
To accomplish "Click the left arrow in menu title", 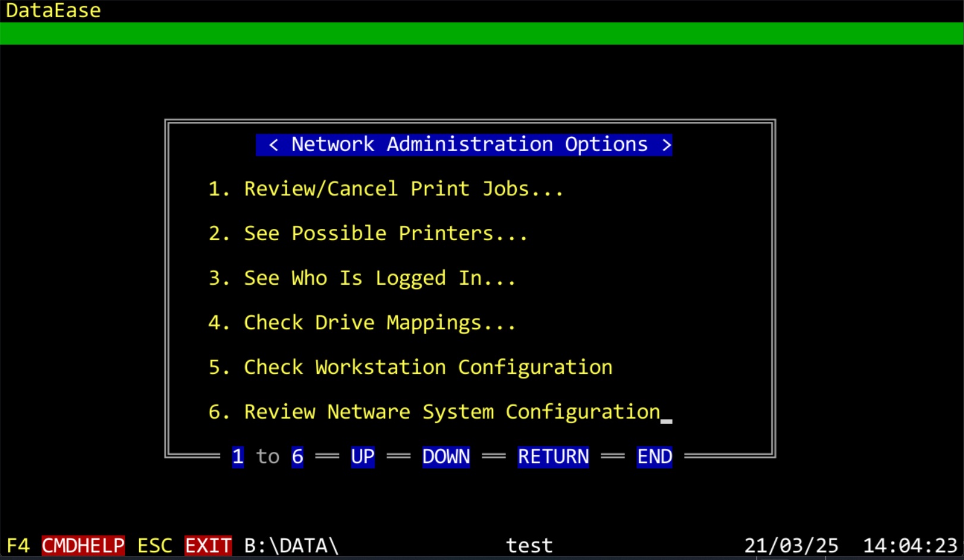I will point(274,144).
